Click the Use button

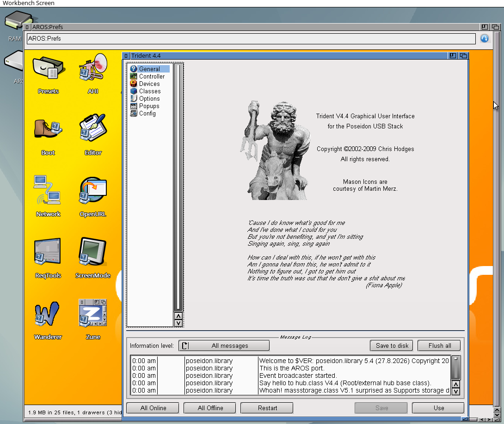[438, 408]
